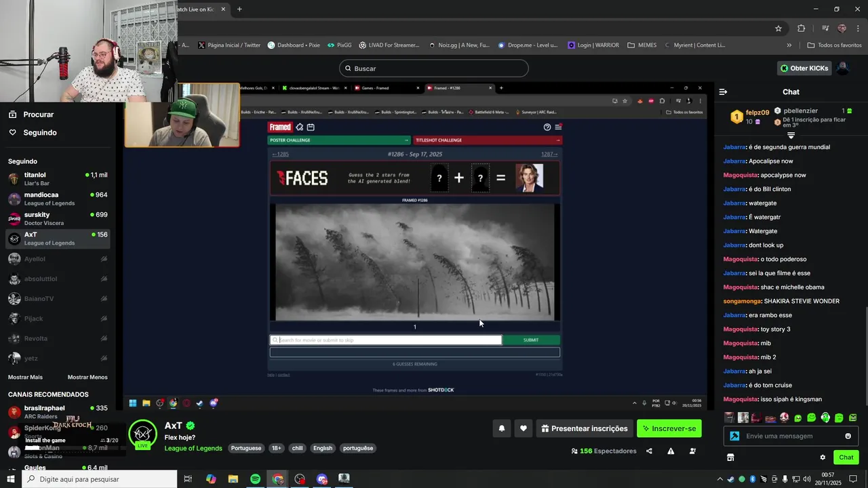
Task: Open Chrome three-dot menu
Action: coord(858,28)
